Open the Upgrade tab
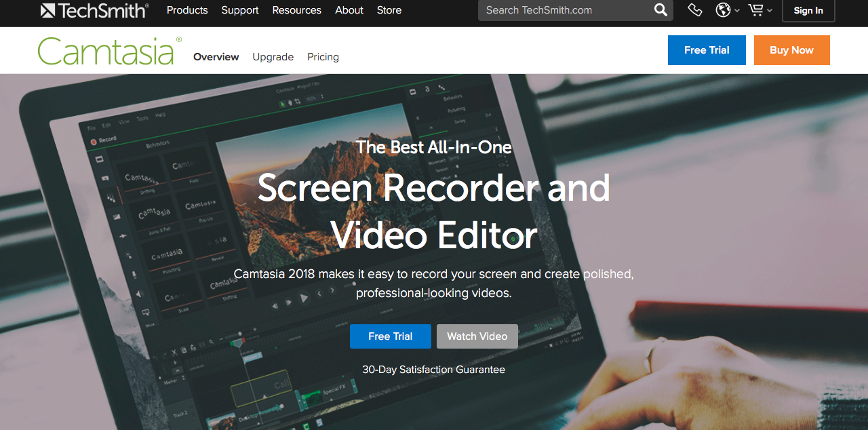This screenshot has height=430, width=868. pos(273,57)
